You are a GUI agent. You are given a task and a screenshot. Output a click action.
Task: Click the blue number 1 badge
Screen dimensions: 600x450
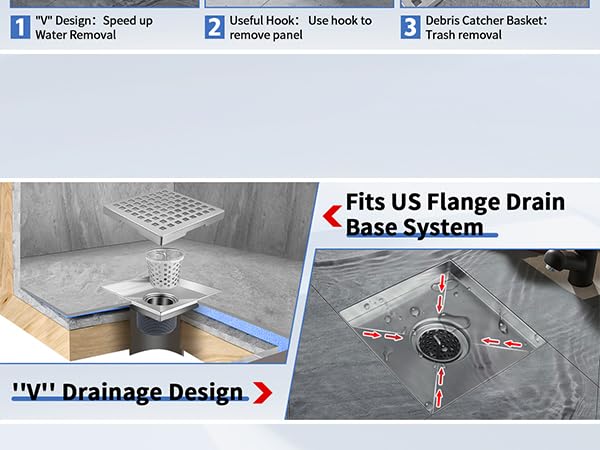tap(20, 27)
